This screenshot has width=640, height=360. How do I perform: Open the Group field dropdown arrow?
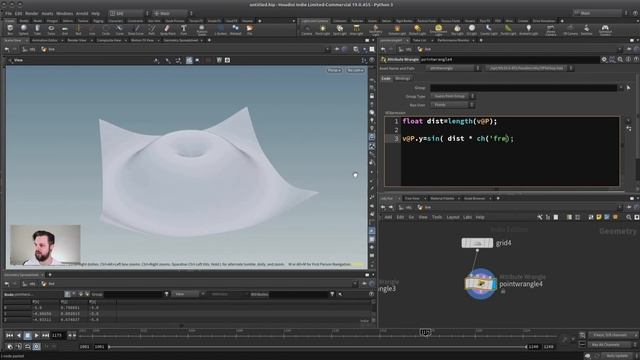tap(621, 88)
